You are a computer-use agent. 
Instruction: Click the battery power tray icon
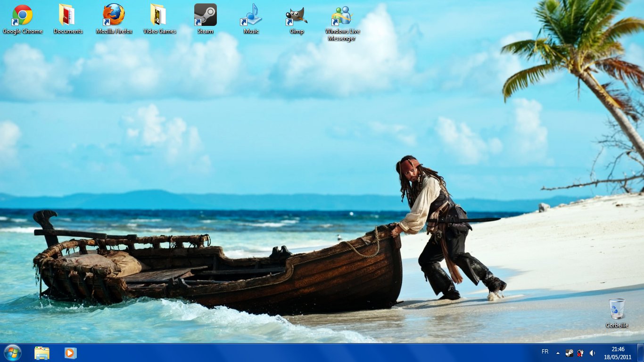click(580, 353)
